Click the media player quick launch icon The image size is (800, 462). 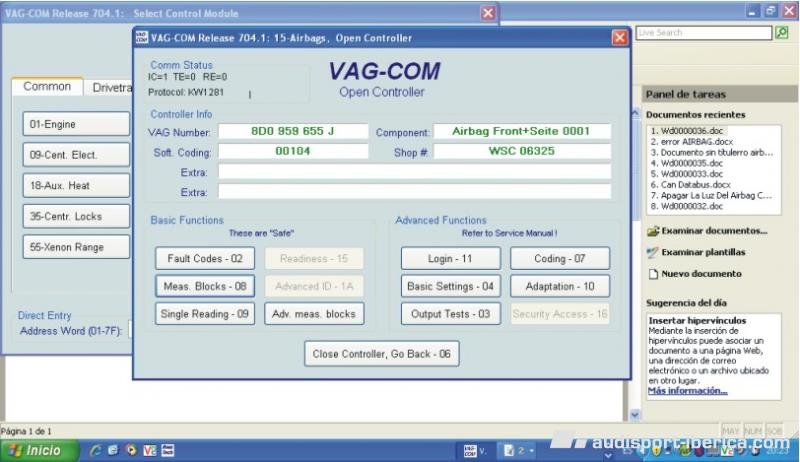click(x=131, y=450)
